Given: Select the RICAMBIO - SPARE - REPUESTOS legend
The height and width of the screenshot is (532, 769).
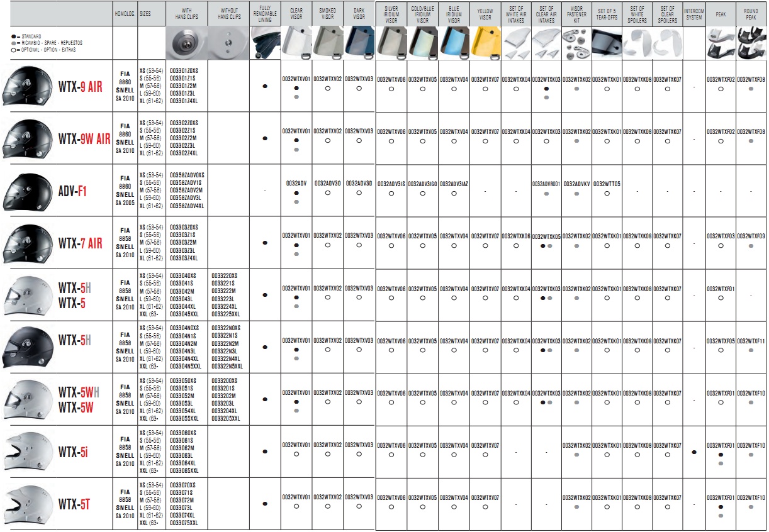Looking at the screenshot, I should coord(47,43).
